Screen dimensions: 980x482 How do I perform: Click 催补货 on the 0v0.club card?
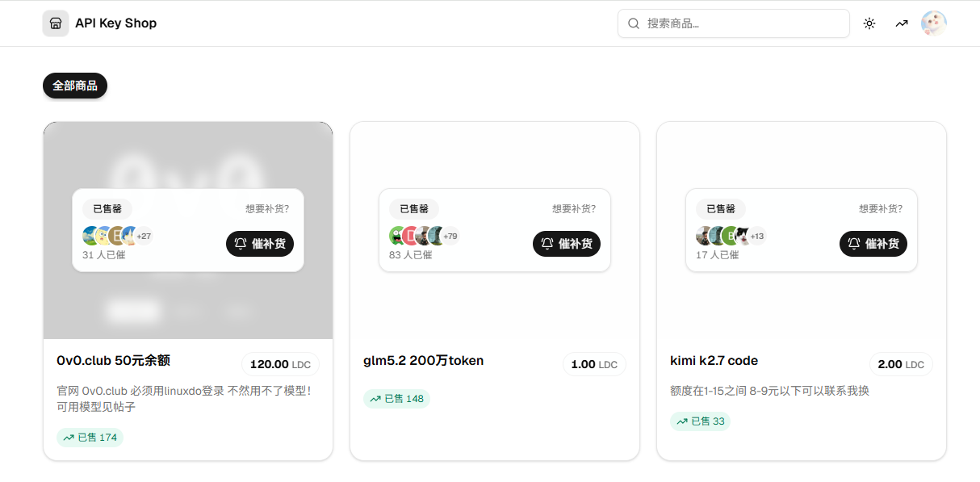coord(260,244)
